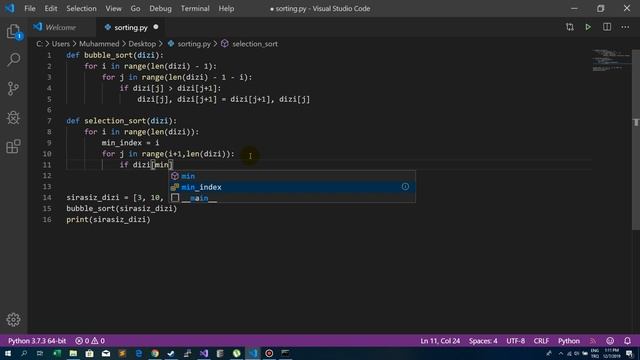The image size is (640, 360).
Task: Select Python 3.7.3 64-bit interpreter
Action: click(x=37, y=341)
